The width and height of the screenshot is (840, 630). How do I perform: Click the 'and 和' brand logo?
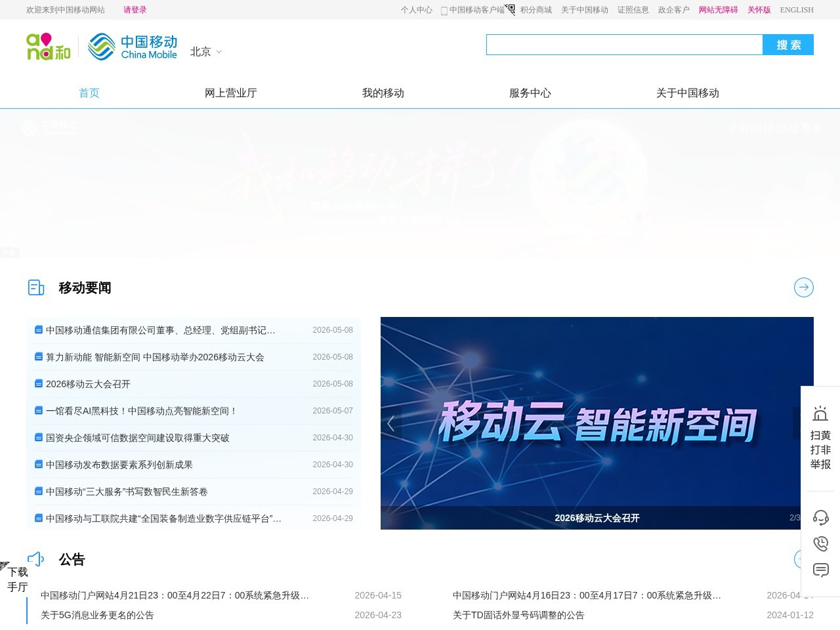pos(49,47)
